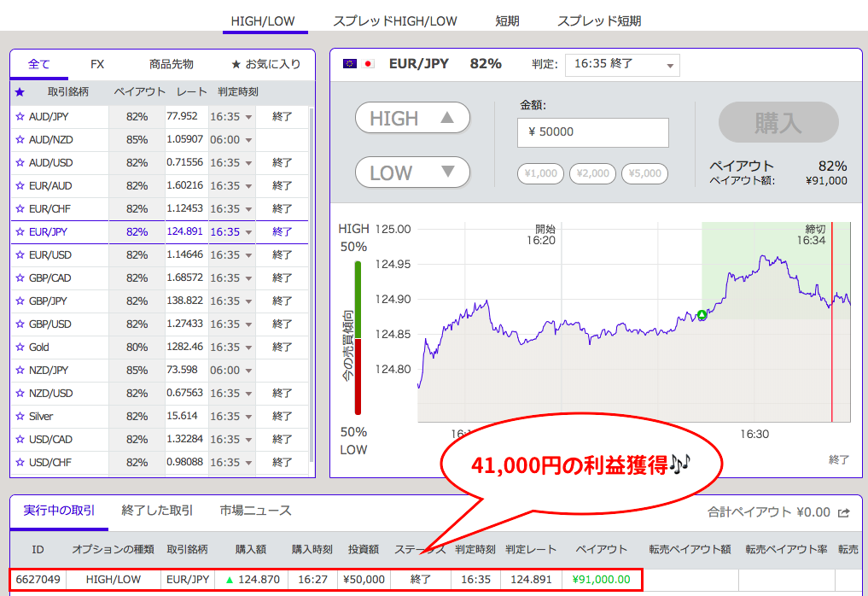Click the export icon beside 合計ペイアウト
The image size is (868, 596).
click(x=843, y=512)
